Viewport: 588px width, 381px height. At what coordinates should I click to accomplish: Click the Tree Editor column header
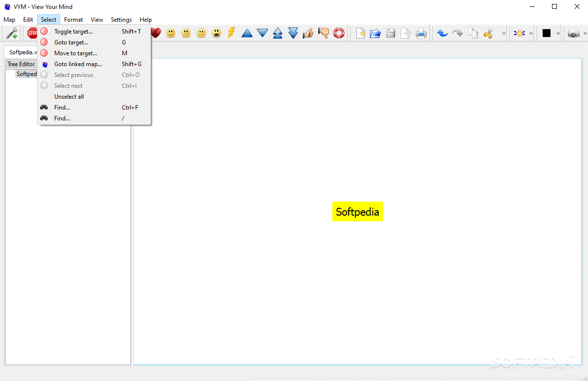tap(21, 64)
